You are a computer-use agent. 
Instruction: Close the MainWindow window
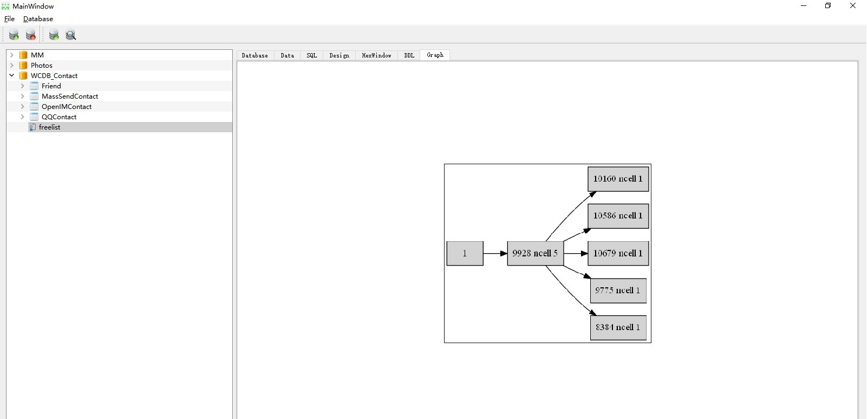point(853,6)
